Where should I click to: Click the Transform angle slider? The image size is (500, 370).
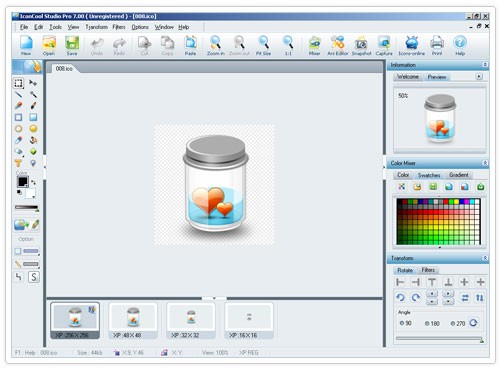coord(439,339)
